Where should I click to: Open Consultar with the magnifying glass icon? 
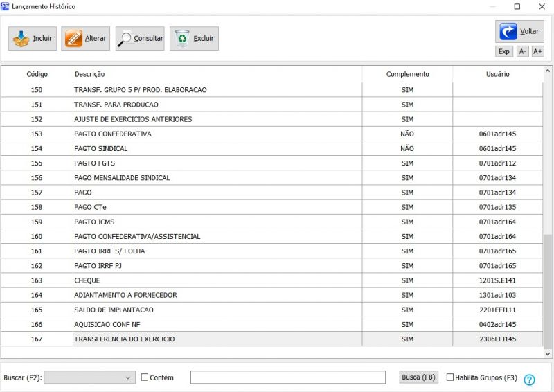click(126, 39)
